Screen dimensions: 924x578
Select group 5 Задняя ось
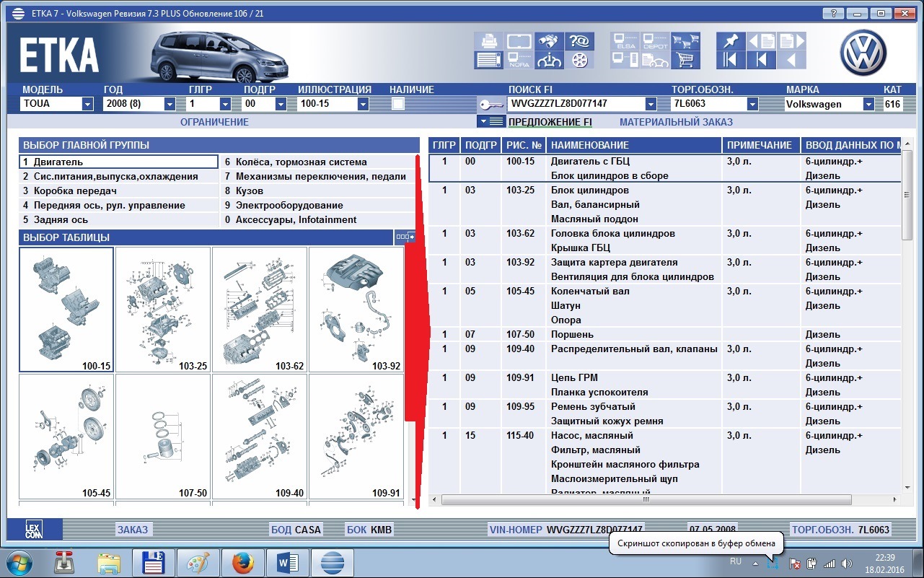coord(118,219)
